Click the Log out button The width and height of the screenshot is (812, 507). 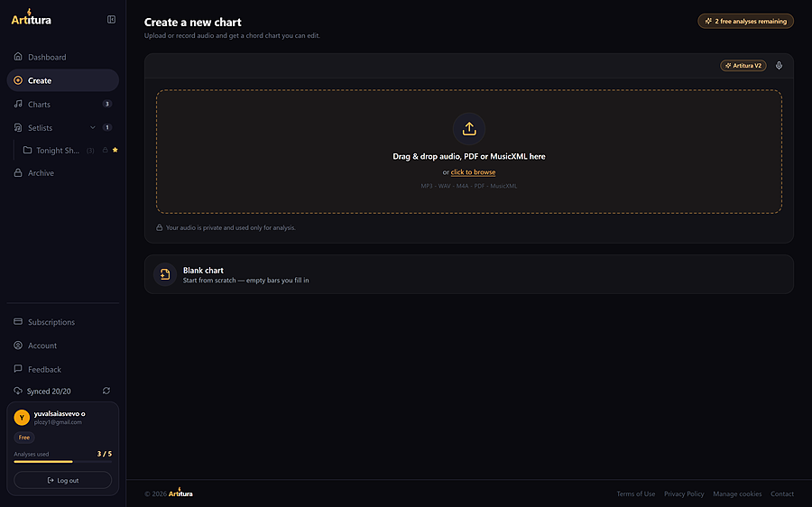62,480
